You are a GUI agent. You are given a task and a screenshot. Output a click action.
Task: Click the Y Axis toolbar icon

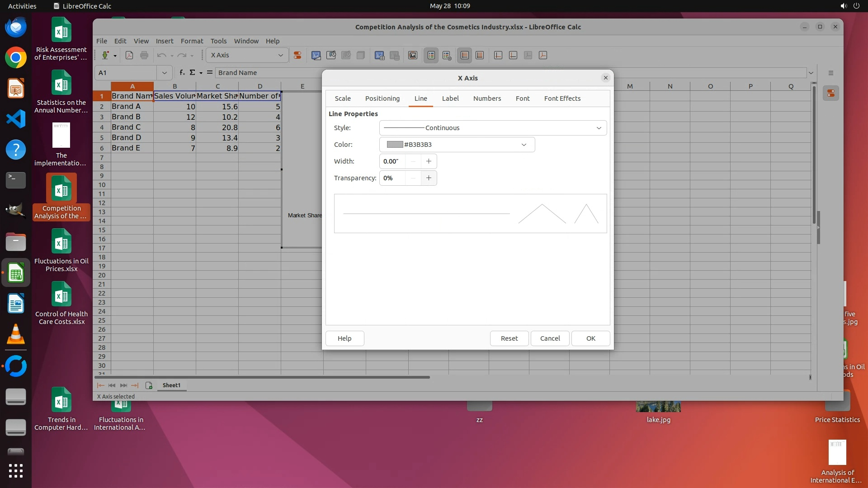pyautogui.click(x=513, y=55)
